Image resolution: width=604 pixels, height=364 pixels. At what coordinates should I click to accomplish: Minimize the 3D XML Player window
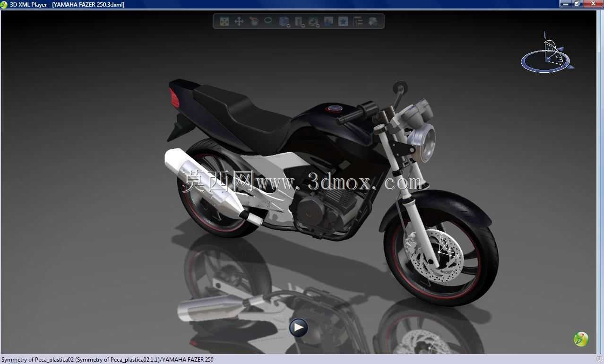[x=566, y=4]
